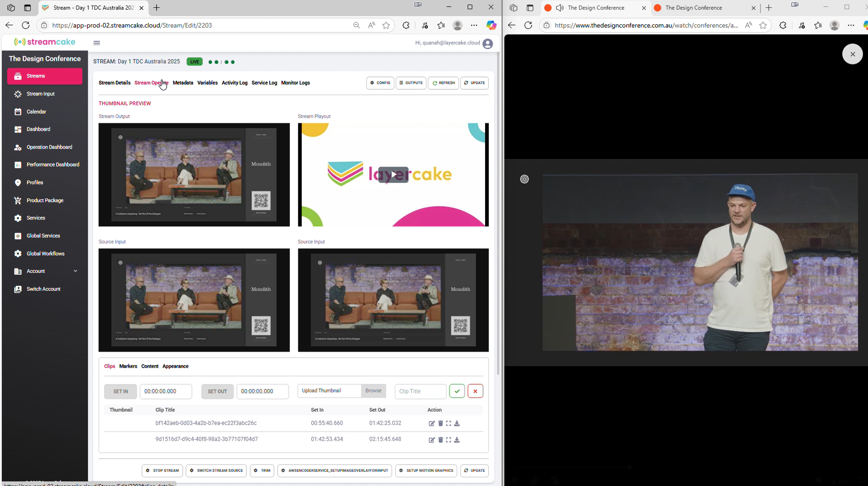Expand the 9d1516d7 clip with the fullscreen icon

(x=448, y=440)
